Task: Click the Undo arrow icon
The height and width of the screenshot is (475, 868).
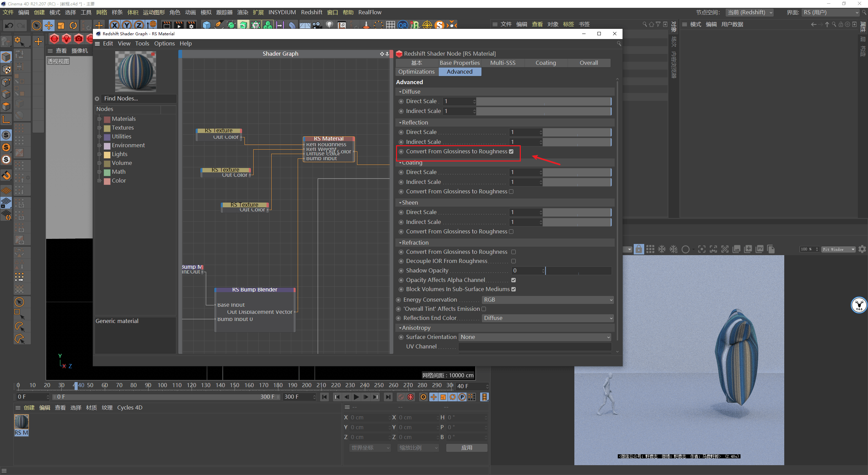Action: 9,25
